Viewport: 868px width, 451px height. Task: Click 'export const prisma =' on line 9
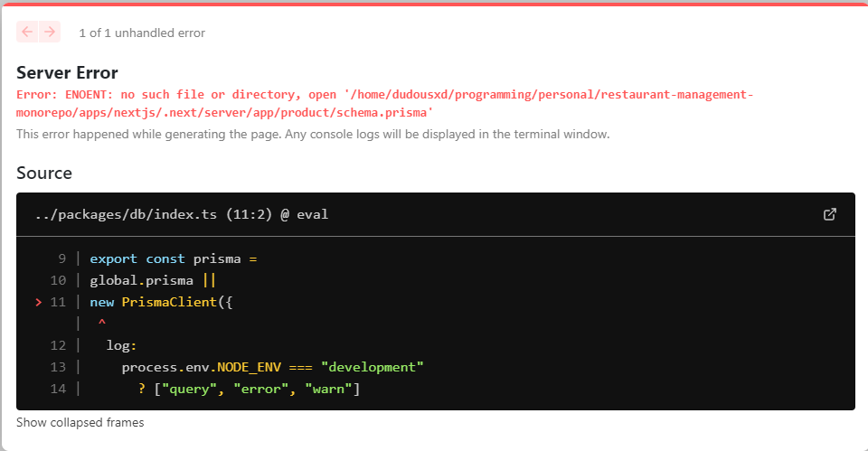(x=174, y=259)
